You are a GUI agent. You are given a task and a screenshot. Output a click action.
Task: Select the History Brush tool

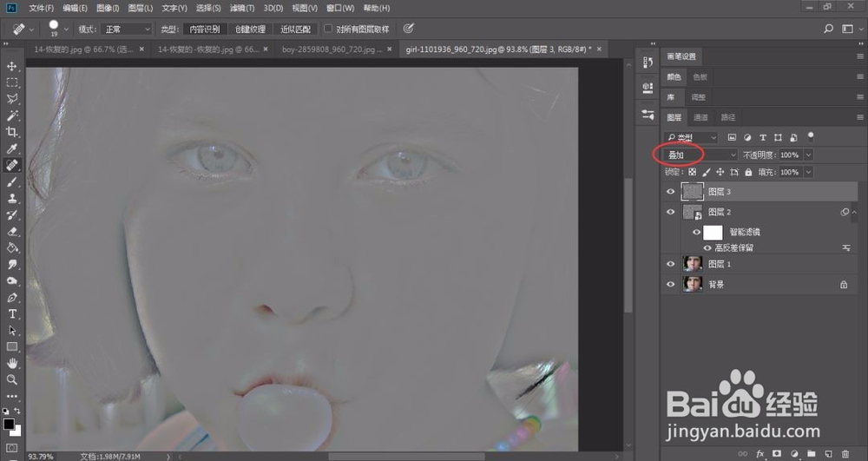(x=11, y=214)
